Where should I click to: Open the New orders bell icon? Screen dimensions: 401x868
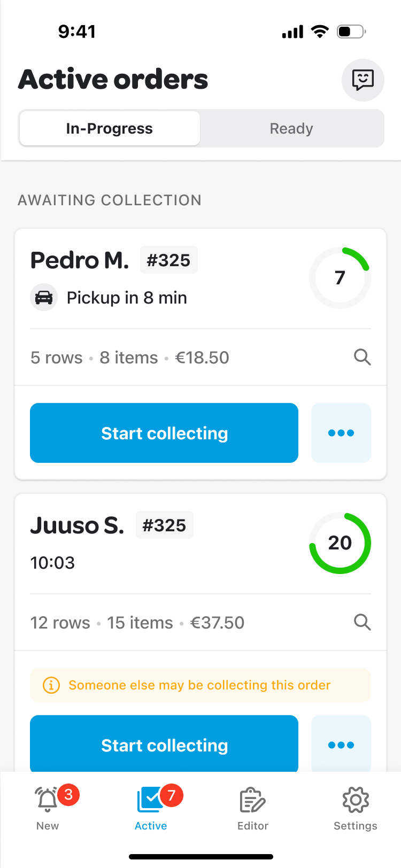[x=48, y=800]
